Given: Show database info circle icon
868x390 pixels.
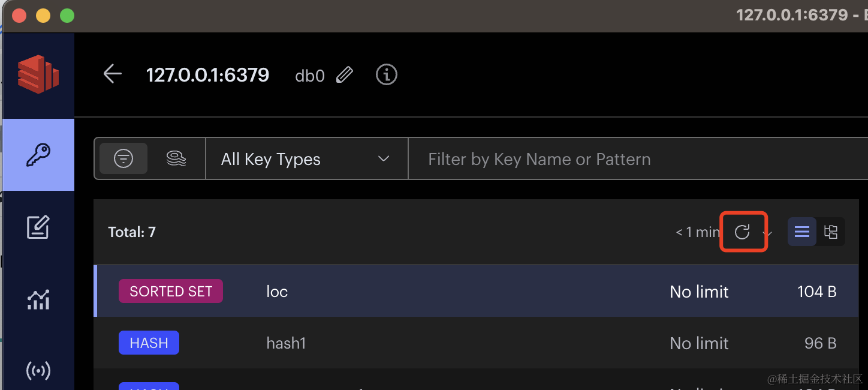Looking at the screenshot, I should point(387,75).
